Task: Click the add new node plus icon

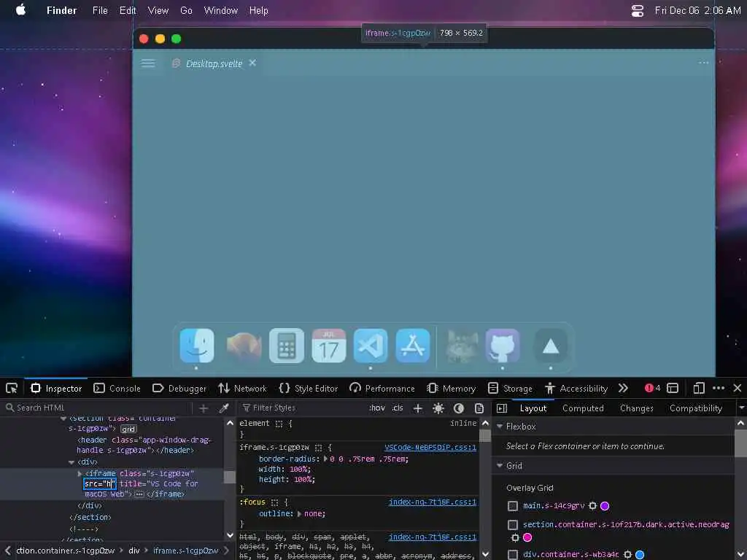Action: coord(204,408)
